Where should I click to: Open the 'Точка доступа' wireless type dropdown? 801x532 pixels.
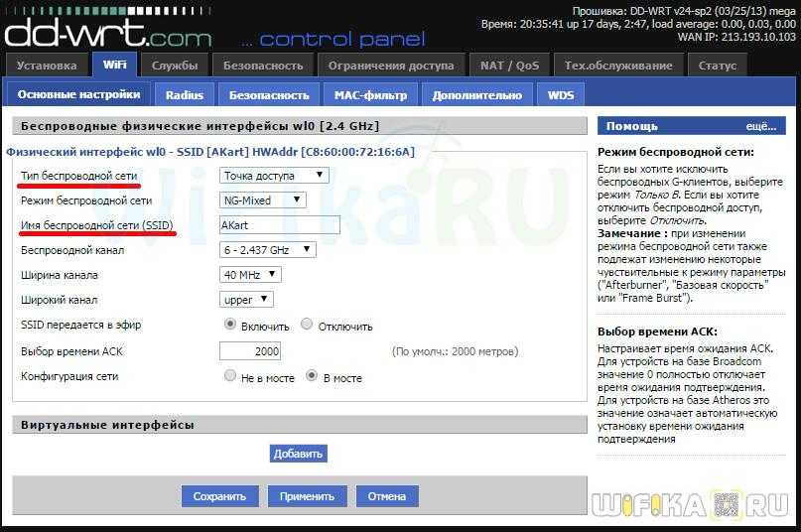click(x=274, y=176)
